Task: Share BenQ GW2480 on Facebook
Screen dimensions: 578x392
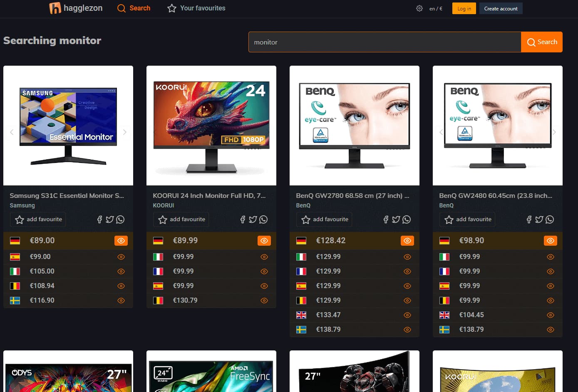Action: pos(529,219)
